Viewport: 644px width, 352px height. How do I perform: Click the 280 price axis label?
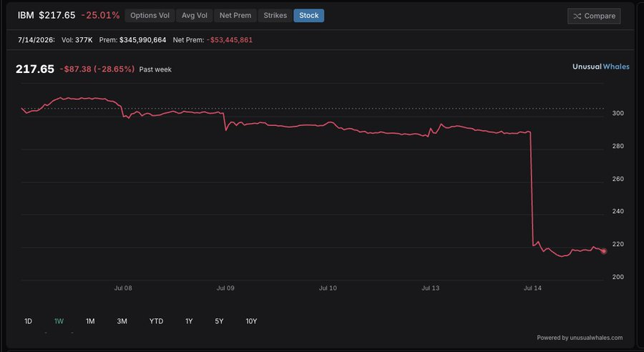tap(618, 146)
